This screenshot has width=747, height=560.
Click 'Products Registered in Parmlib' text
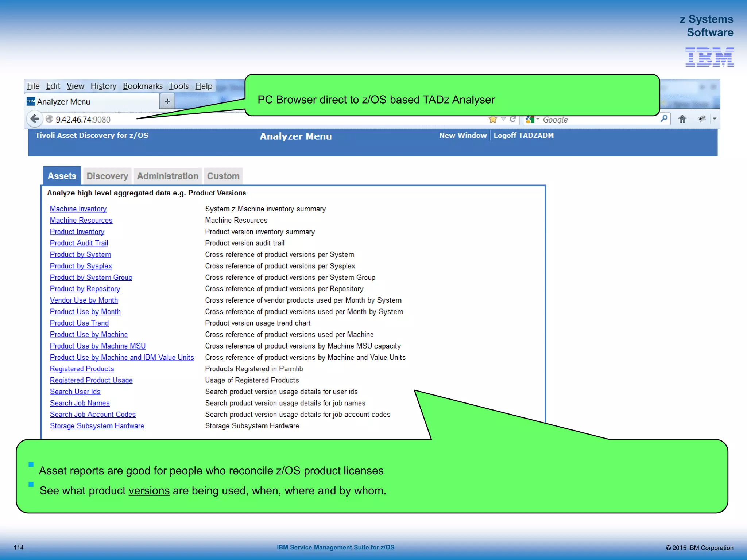(254, 369)
